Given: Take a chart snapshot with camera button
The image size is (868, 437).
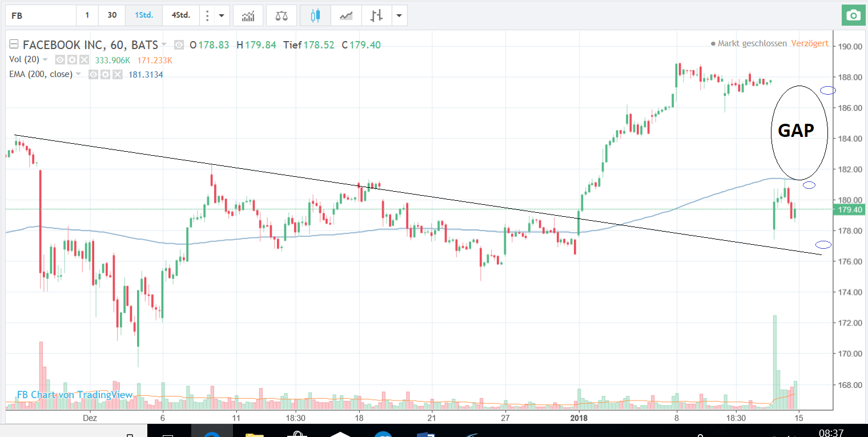Looking at the screenshot, I should (x=854, y=15).
